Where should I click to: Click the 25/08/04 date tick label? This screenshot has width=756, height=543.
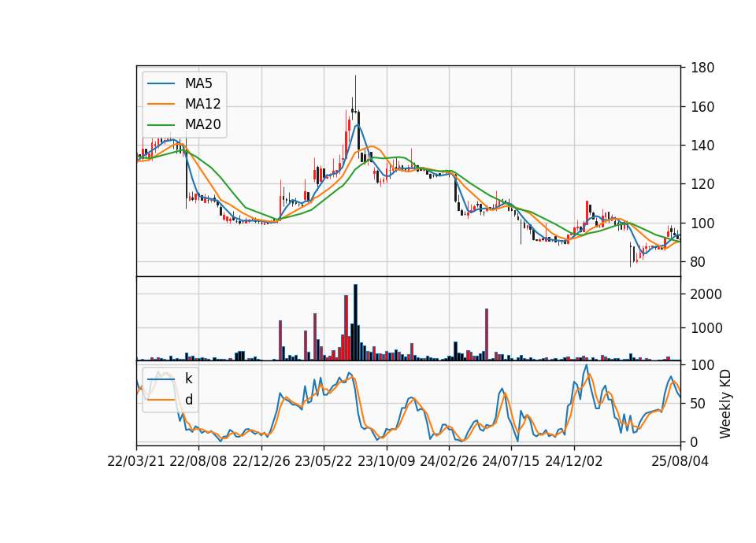[680, 461]
